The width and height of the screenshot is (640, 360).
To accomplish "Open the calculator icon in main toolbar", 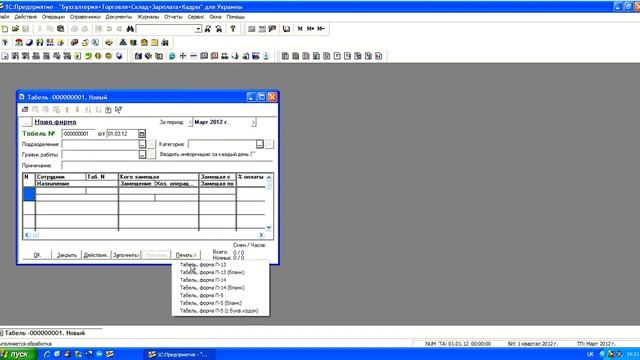I will pos(252,29).
